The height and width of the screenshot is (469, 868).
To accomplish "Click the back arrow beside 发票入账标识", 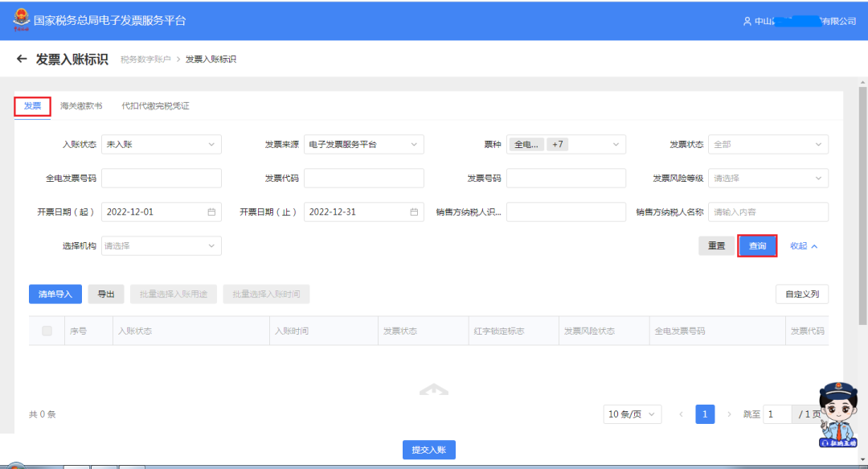I will coord(22,60).
